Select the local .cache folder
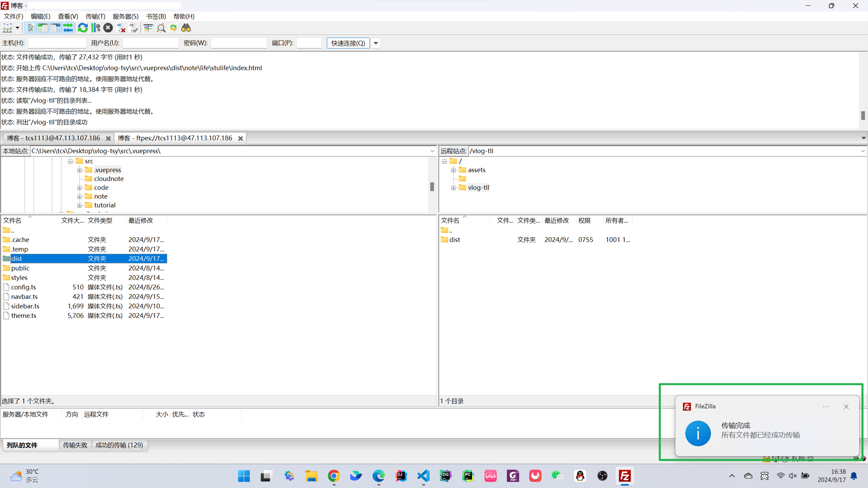 point(84,240)
